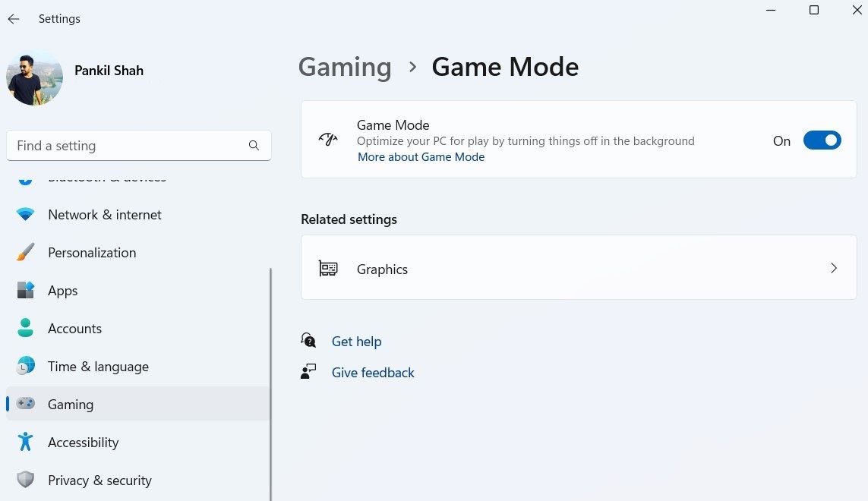Screen dimensions: 868x501
Task: Click the Time & language globe icon
Action: coord(26,367)
